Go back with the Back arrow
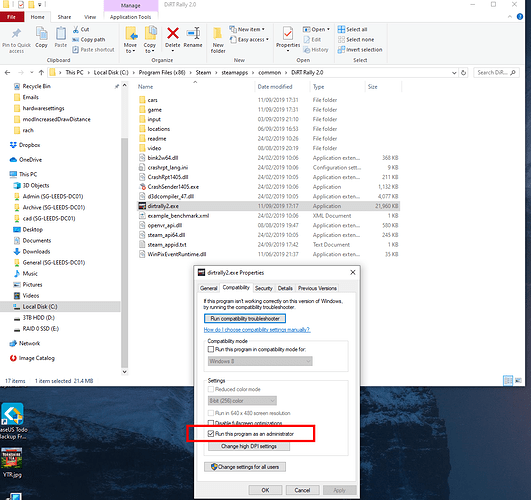 [x=7, y=72]
